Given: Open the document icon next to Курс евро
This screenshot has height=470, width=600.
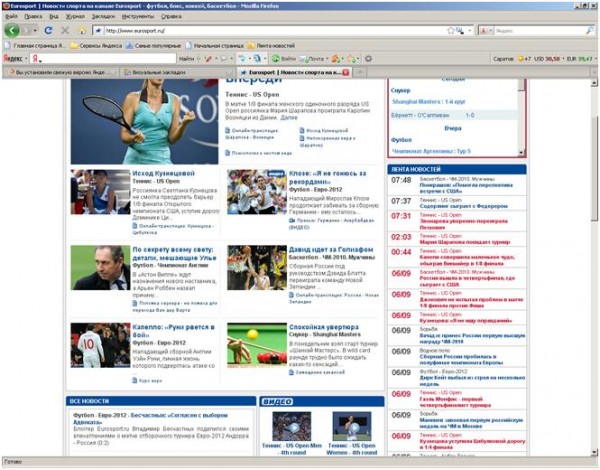Looking at the screenshot, I should (135, 380).
